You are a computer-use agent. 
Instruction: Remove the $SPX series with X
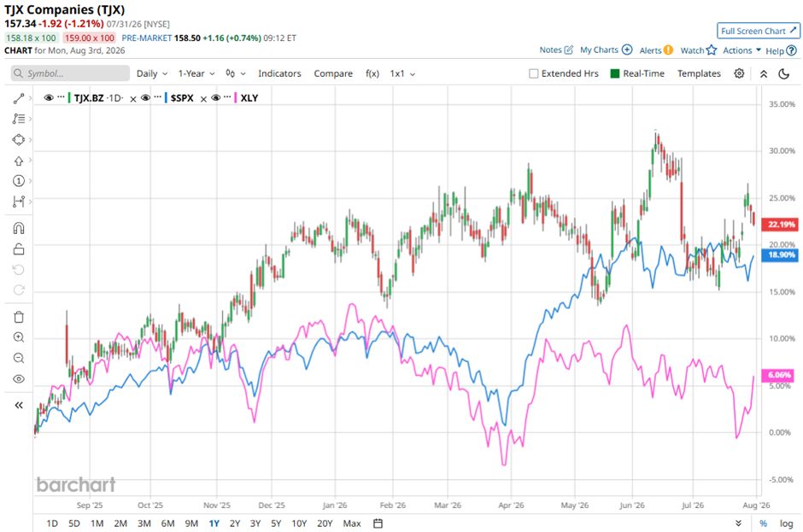tap(203, 99)
